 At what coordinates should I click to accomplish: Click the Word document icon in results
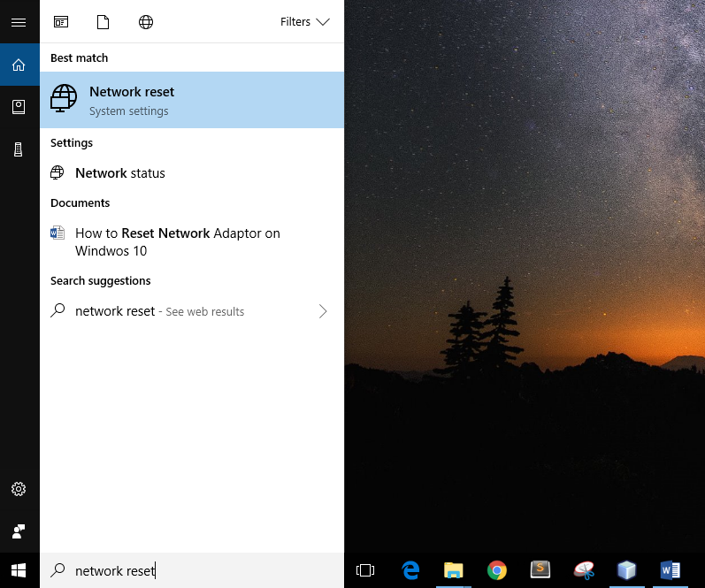pyautogui.click(x=57, y=233)
